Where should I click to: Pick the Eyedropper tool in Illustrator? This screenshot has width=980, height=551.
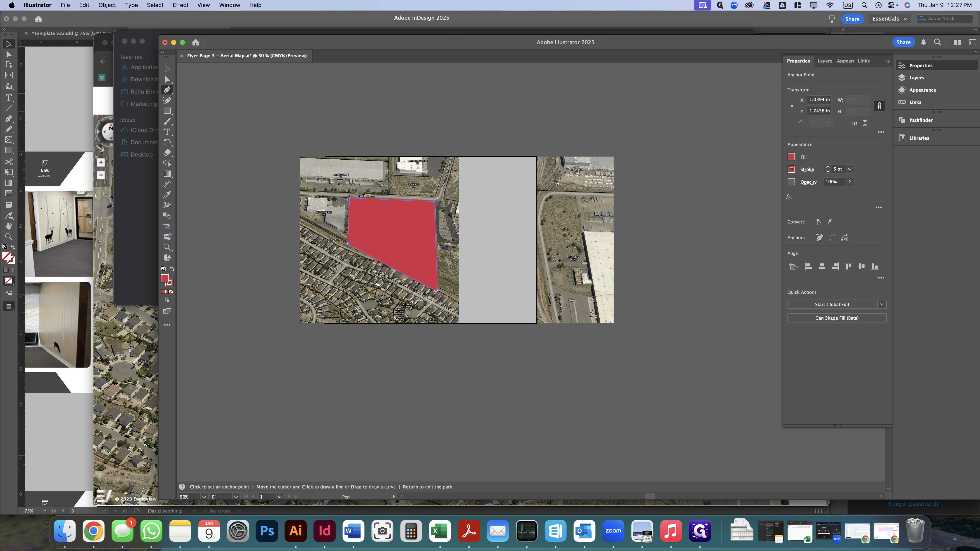point(167,195)
